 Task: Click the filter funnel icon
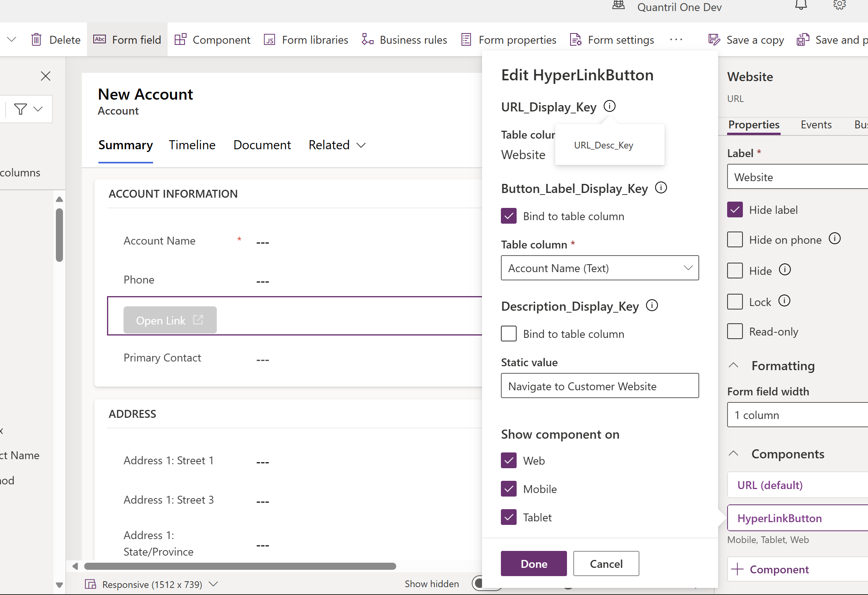tap(20, 109)
